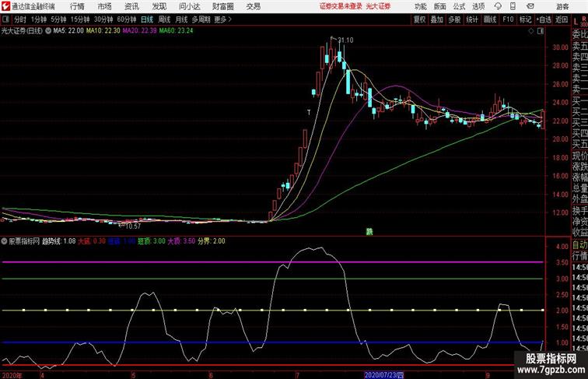Click the T marker on chart
Screen dimensions: 588x379
pos(309,113)
